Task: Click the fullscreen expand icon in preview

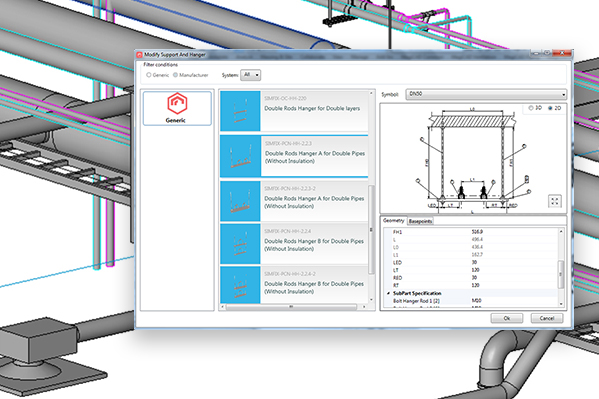Action: point(554,201)
